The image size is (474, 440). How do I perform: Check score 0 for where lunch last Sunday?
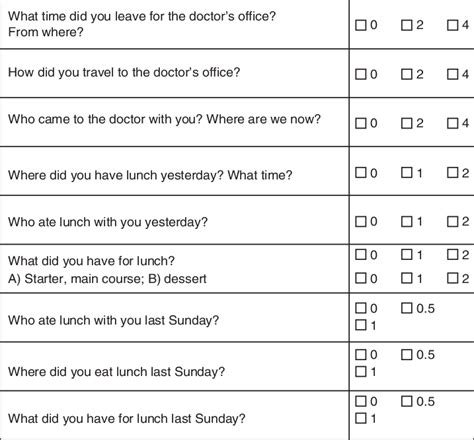361,355
